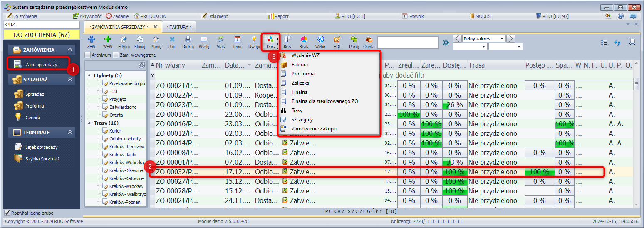Enable the Archiwum checkbox
The image size is (644, 228).
(87, 55)
